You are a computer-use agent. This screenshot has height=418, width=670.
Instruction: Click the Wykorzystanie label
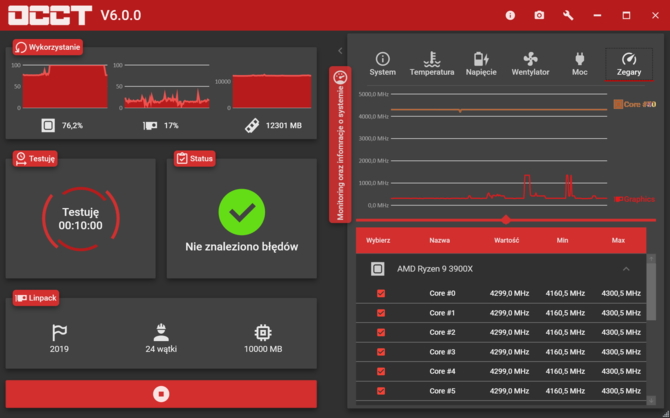click(x=48, y=47)
